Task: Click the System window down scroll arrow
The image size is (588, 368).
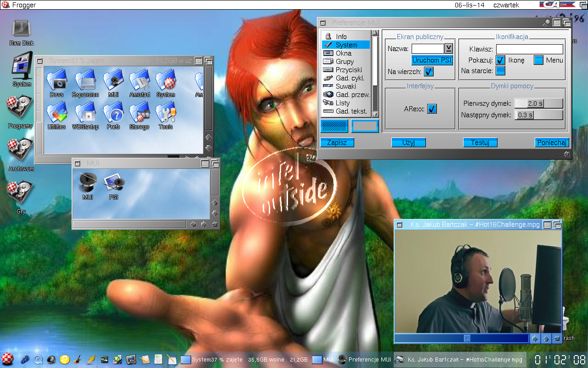Action: point(209,148)
